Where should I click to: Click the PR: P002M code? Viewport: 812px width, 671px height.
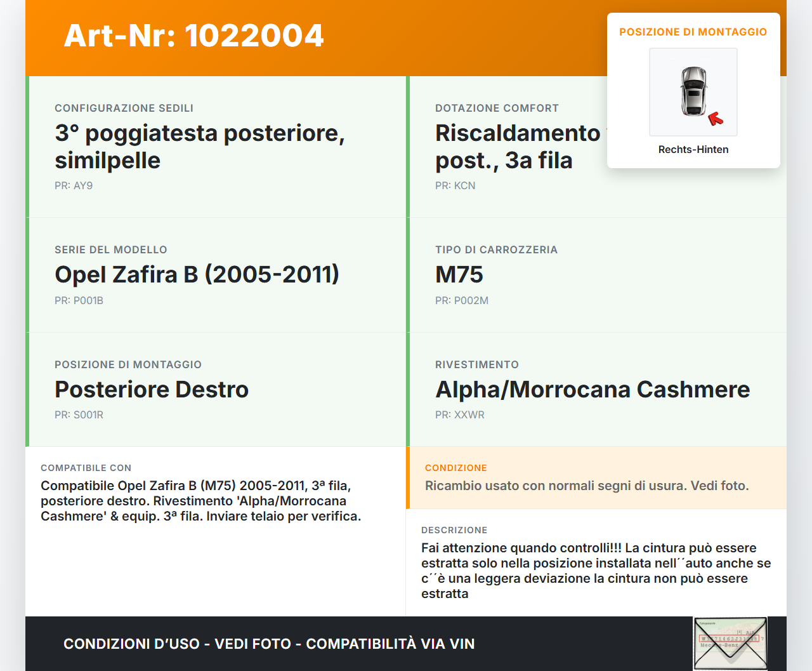click(x=462, y=300)
